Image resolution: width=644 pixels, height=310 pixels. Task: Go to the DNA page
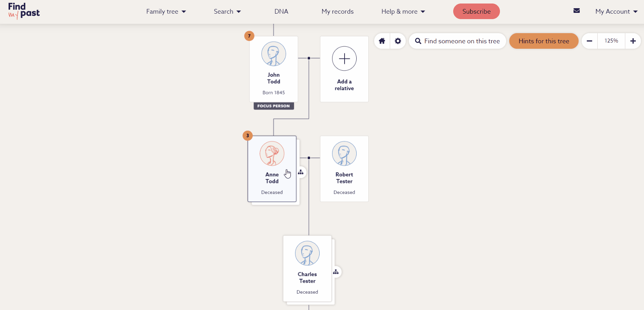coord(281,12)
